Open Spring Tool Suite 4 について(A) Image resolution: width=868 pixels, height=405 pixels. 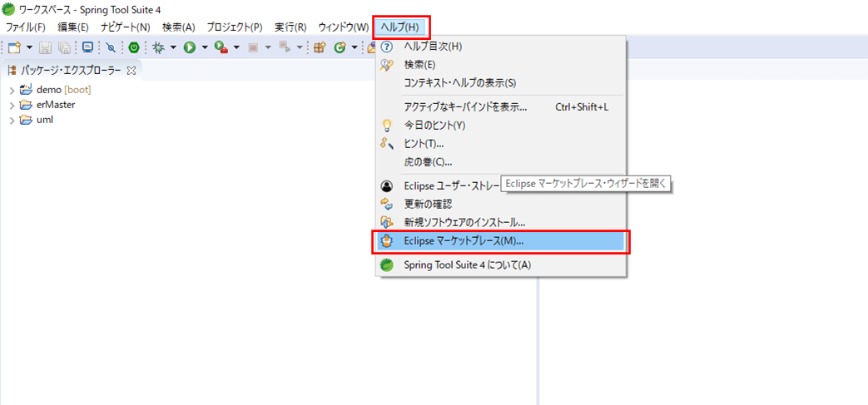tap(466, 265)
